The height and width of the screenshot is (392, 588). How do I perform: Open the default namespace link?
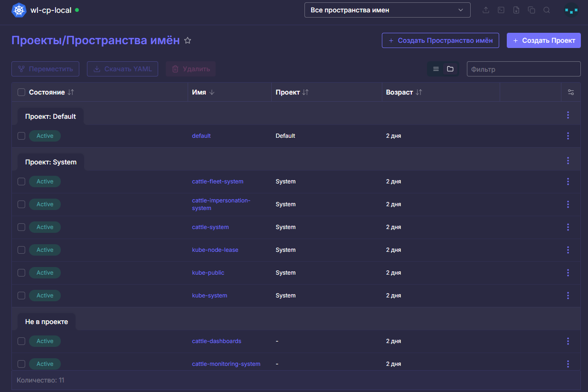pyautogui.click(x=201, y=136)
